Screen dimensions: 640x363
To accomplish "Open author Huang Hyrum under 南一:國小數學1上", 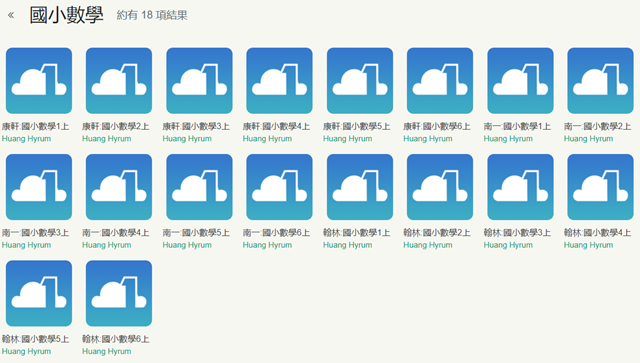I will (x=509, y=139).
